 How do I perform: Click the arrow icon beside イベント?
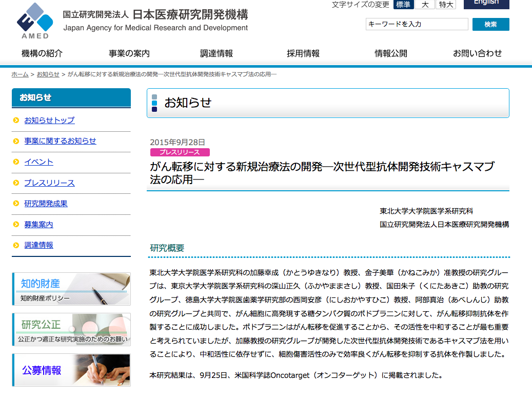tap(16, 163)
